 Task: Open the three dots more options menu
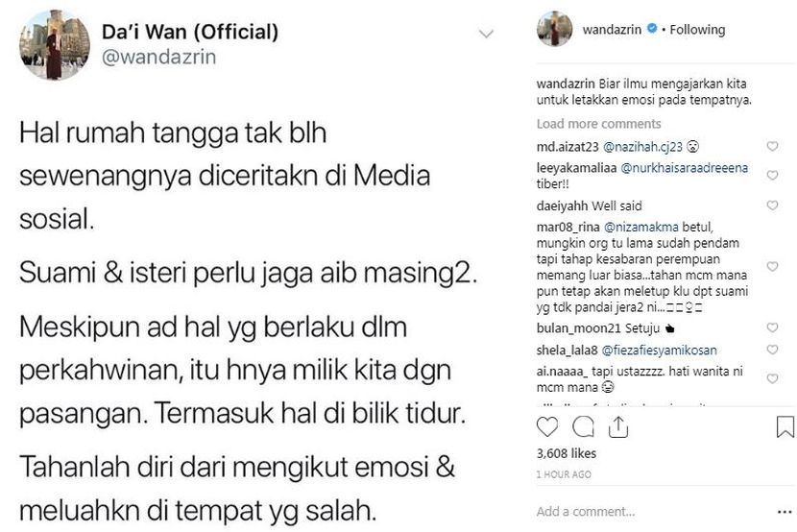coord(785,512)
